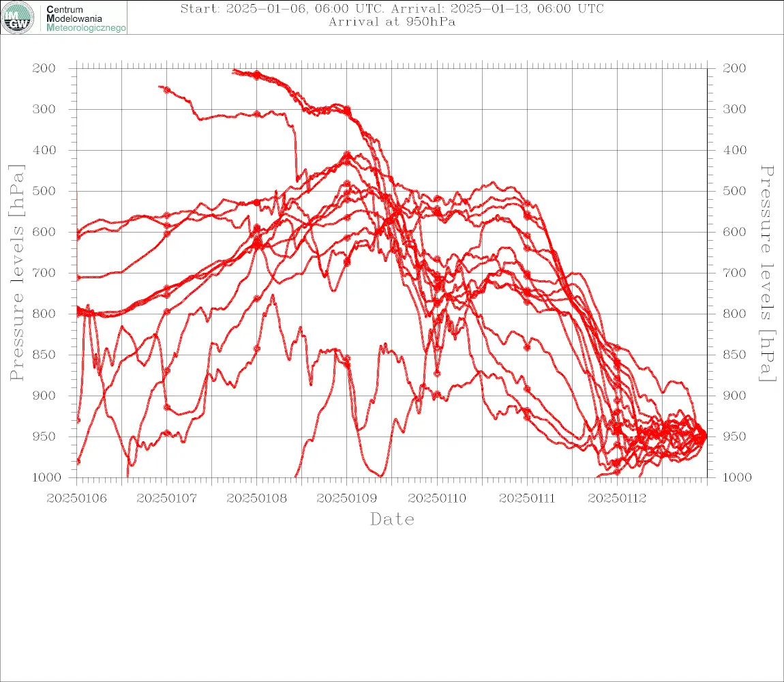The height and width of the screenshot is (682, 784).
Task: Click the right axis 400 label
Action: (734, 150)
